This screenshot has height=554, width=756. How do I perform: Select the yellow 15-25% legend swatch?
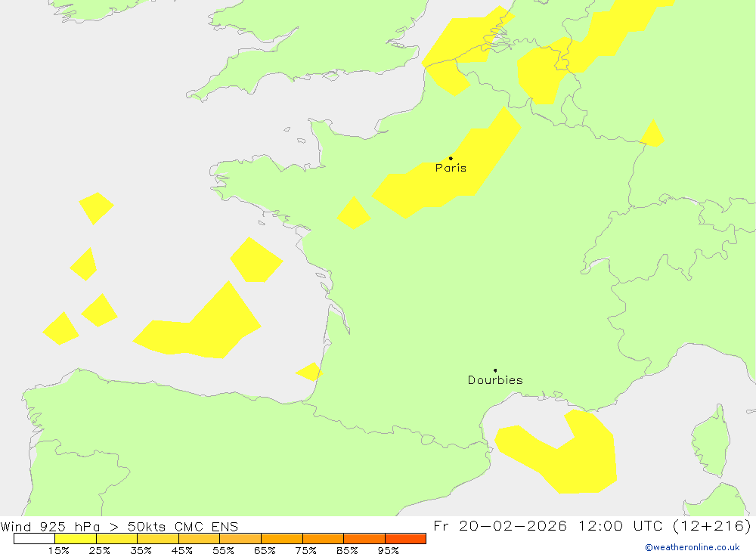tap(76, 539)
